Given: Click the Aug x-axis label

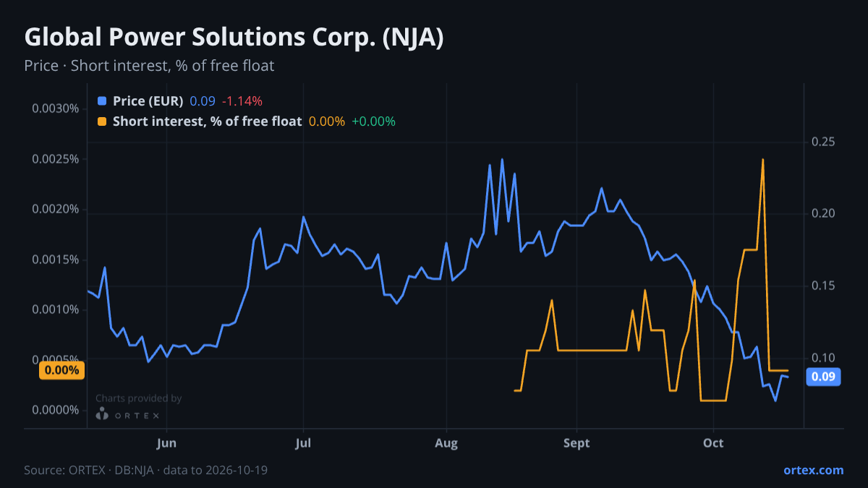Looking at the screenshot, I should click(446, 443).
